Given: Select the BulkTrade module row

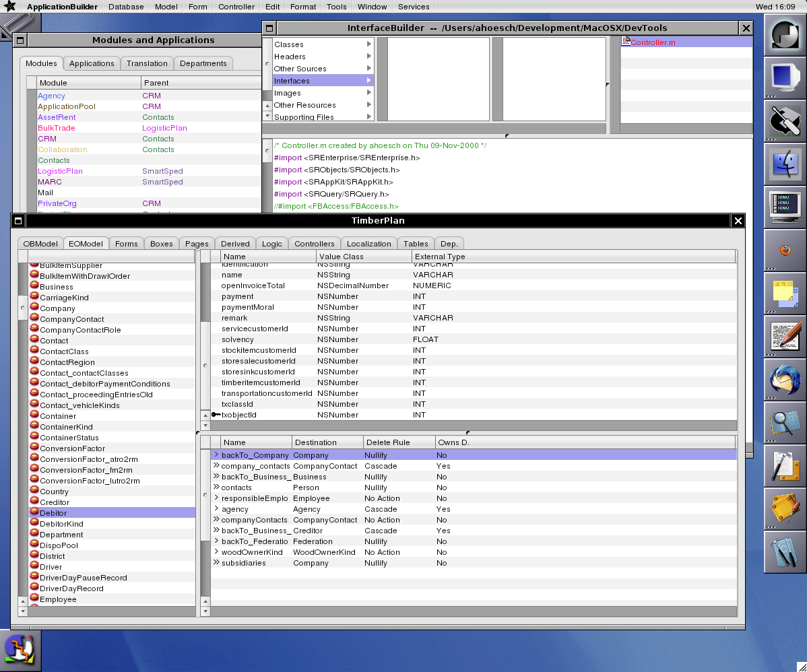Looking at the screenshot, I should pyautogui.click(x=150, y=128).
